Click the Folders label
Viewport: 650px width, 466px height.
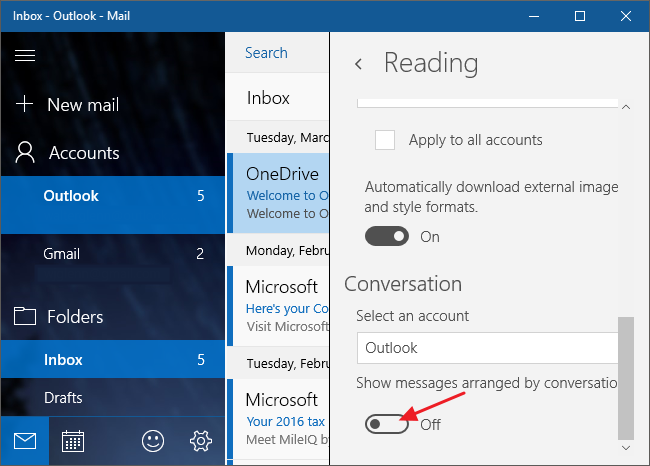[x=75, y=317]
